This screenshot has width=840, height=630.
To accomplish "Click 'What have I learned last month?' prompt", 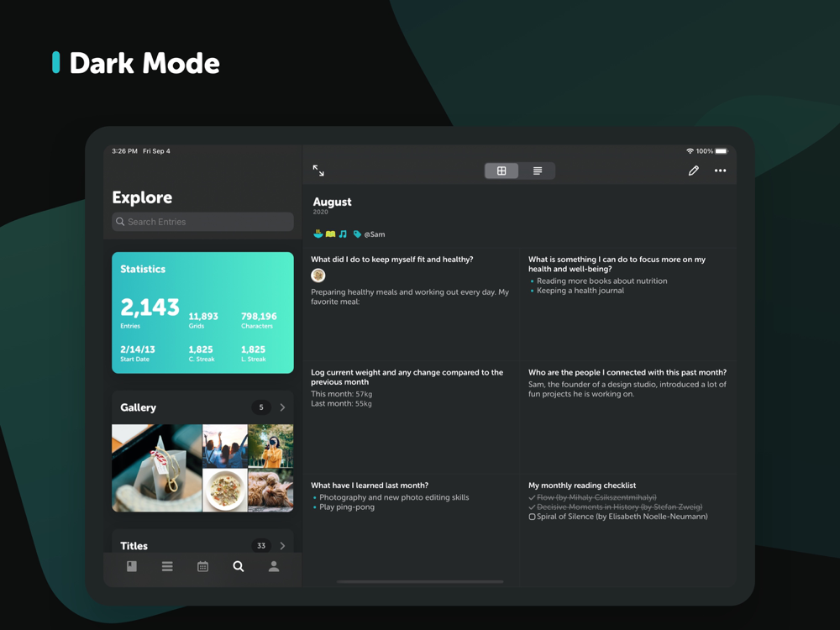I will point(369,486).
